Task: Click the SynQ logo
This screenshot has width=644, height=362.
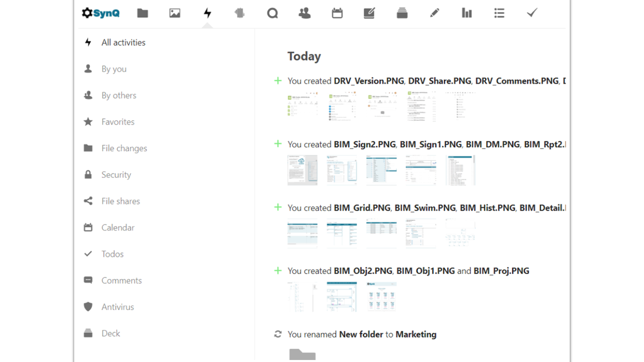Action: pos(101,13)
